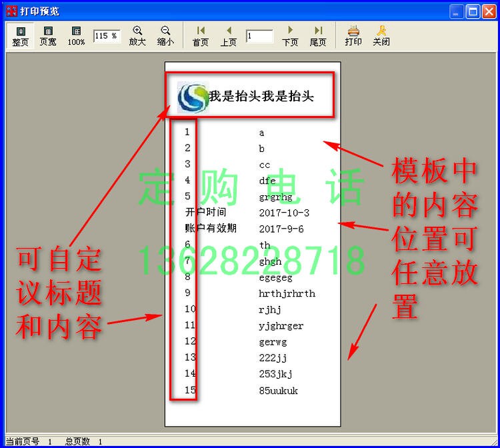Viewport: 500px width, 448px height.
Task: Click the logo image in page header
Action: 193,97
